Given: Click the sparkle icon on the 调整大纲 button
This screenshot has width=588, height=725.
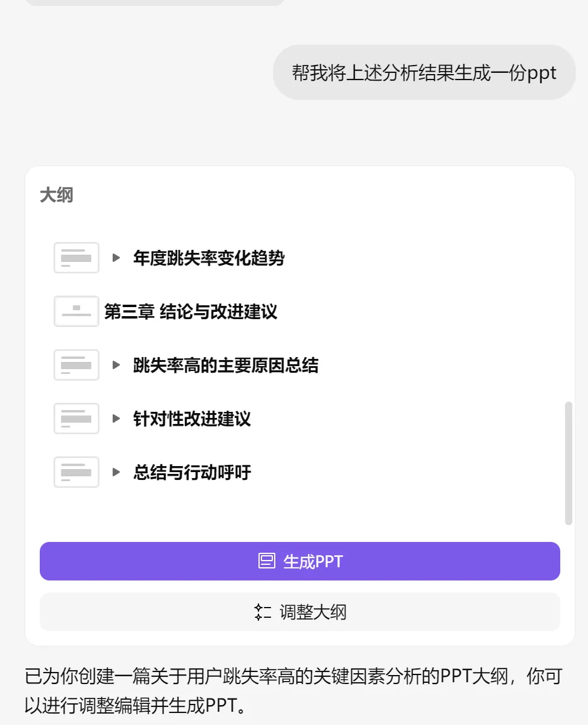Looking at the screenshot, I should point(263,612).
